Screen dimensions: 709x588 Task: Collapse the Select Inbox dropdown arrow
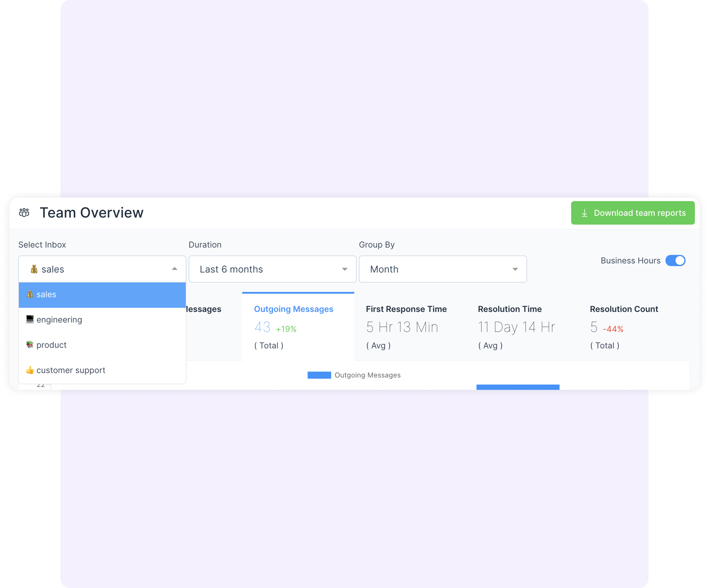pyautogui.click(x=175, y=269)
